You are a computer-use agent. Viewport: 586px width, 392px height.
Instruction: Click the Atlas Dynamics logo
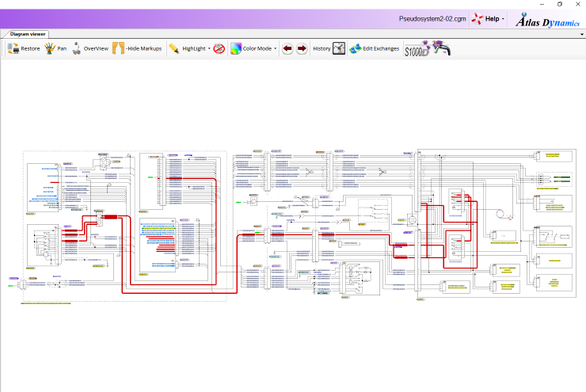pyautogui.click(x=547, y=20)
